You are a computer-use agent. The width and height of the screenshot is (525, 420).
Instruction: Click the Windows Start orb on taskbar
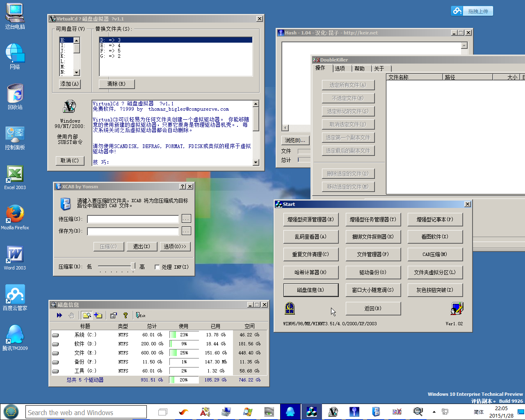pos(11,412)
